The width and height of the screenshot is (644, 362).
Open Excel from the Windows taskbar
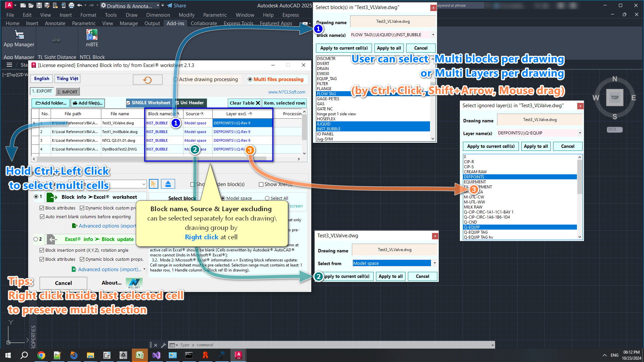(140, 355)
